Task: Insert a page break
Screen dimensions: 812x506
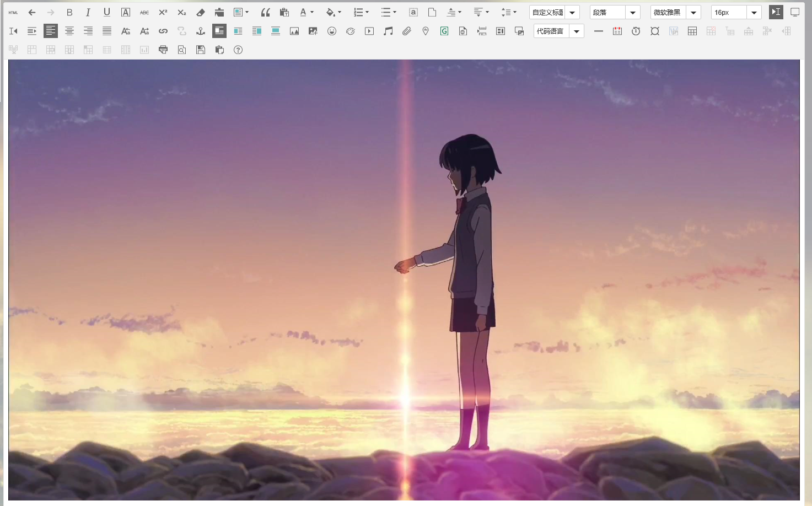Action: pyautogui.click(x=482, y=31)
